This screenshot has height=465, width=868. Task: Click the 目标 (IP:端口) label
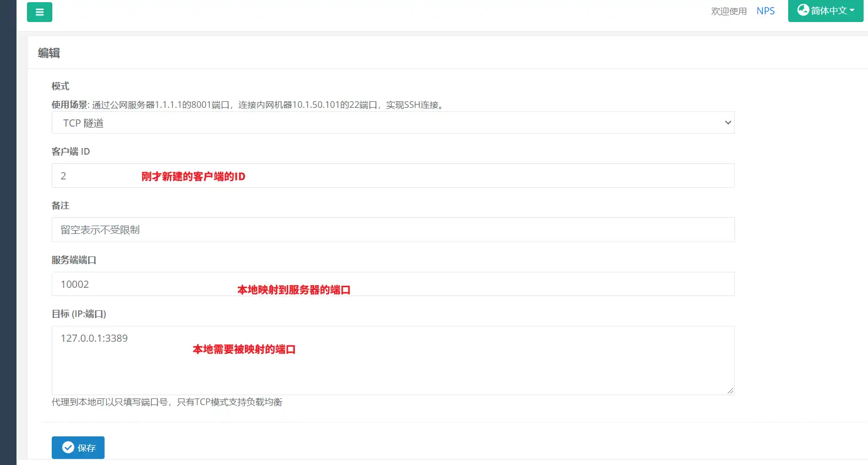tap(79, 314)
